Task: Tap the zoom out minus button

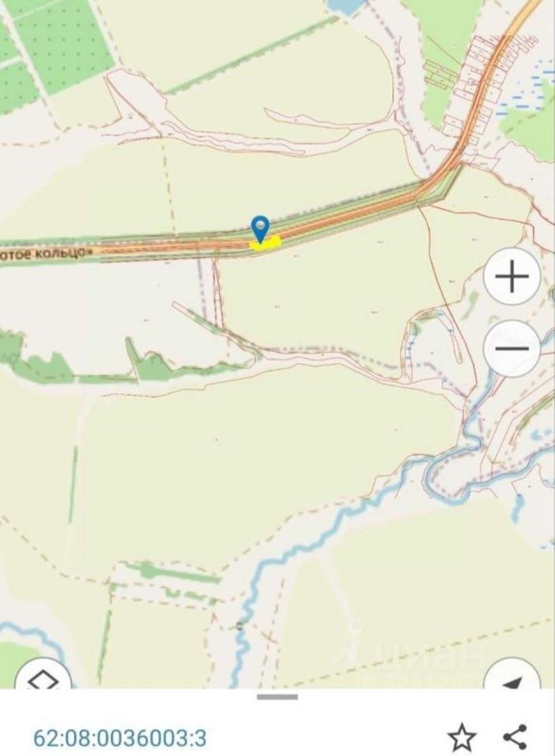Action: [x=512, y=348]
